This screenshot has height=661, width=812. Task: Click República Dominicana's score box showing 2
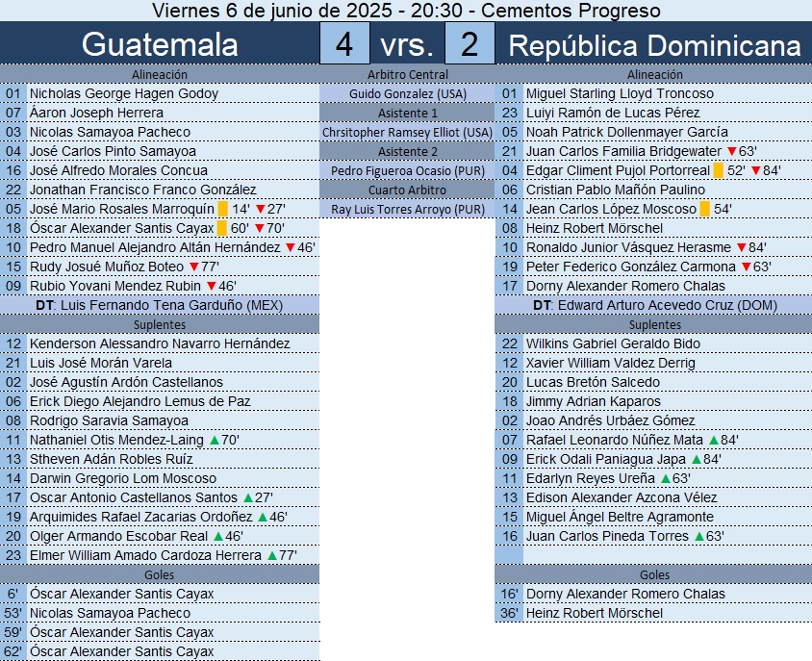pos(469,44)
